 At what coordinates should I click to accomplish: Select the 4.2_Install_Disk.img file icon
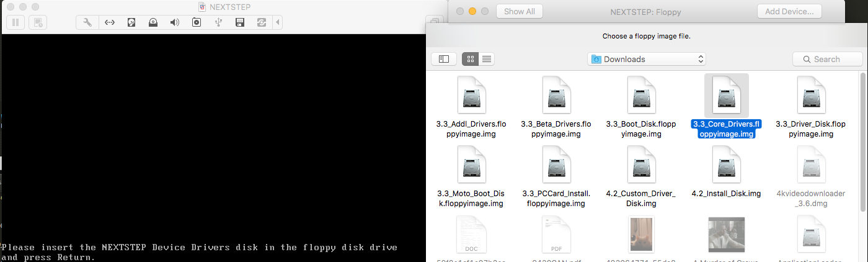pyautogui.click(x=727, y=165)
